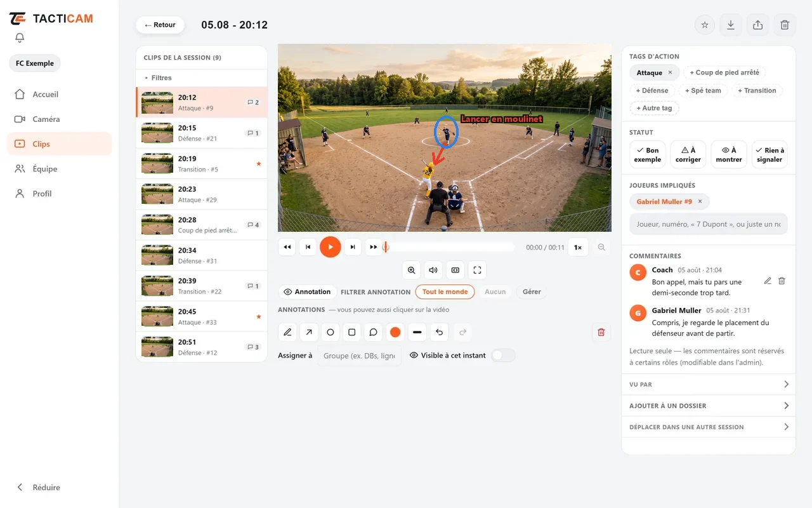Set status to Rien à signaler
Image resolution: width=812 pixels, height=508 pixels.
pyautogui.click(x=769, y=155)
